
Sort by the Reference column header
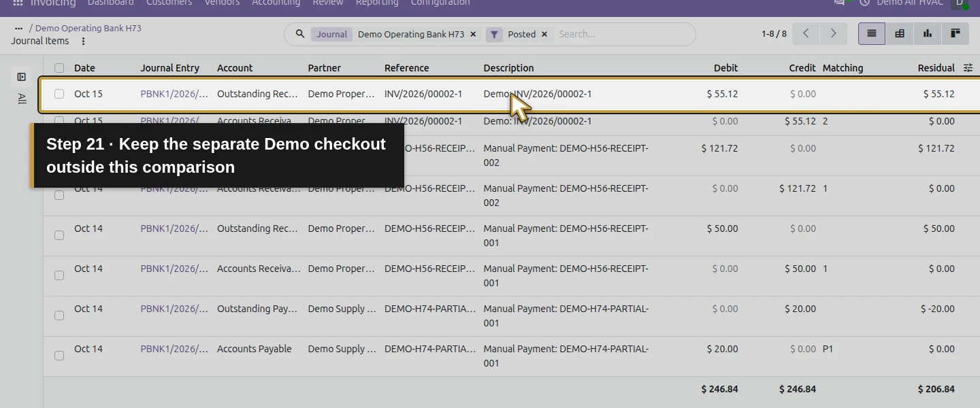407,68
